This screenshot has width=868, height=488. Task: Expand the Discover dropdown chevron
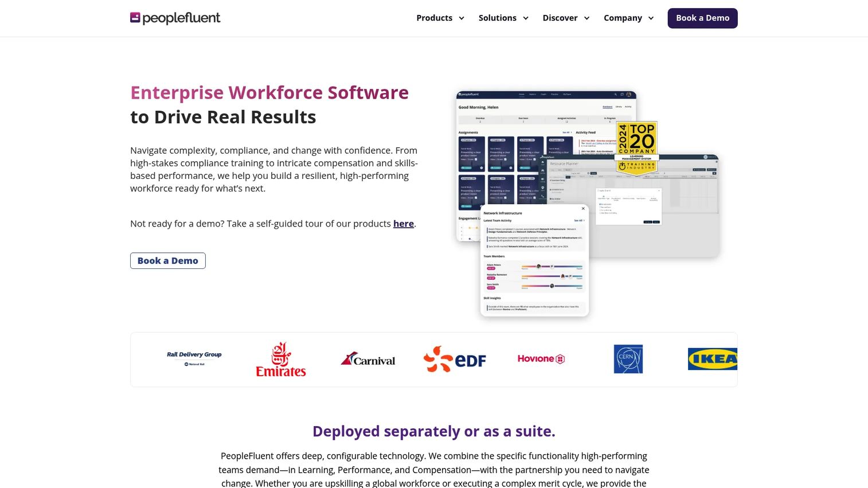pyautogui.click(x=587, y=18)
